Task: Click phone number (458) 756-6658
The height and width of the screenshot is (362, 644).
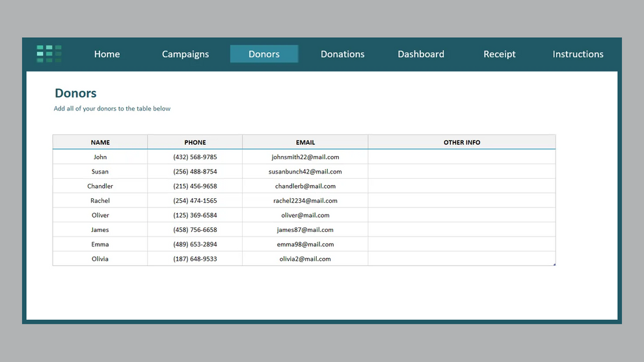Action: pyautogui.click(x=195, y=230)
